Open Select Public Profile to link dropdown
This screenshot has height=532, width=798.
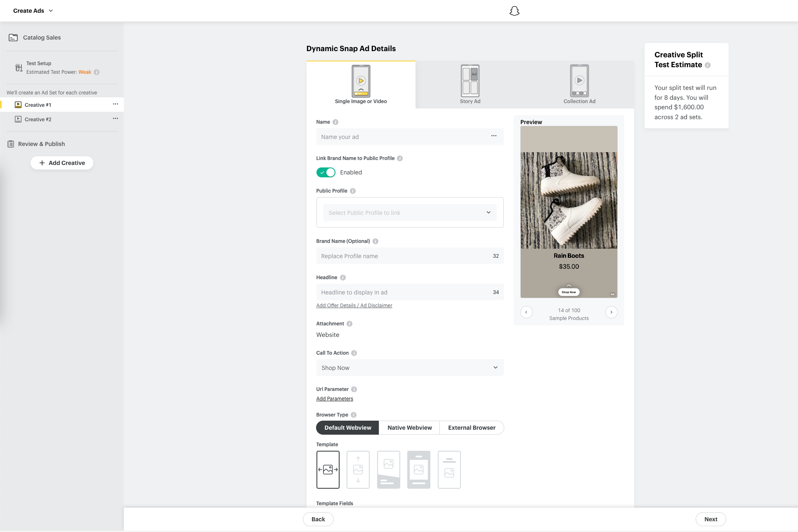pyautogui.click(x=409, y=213)
